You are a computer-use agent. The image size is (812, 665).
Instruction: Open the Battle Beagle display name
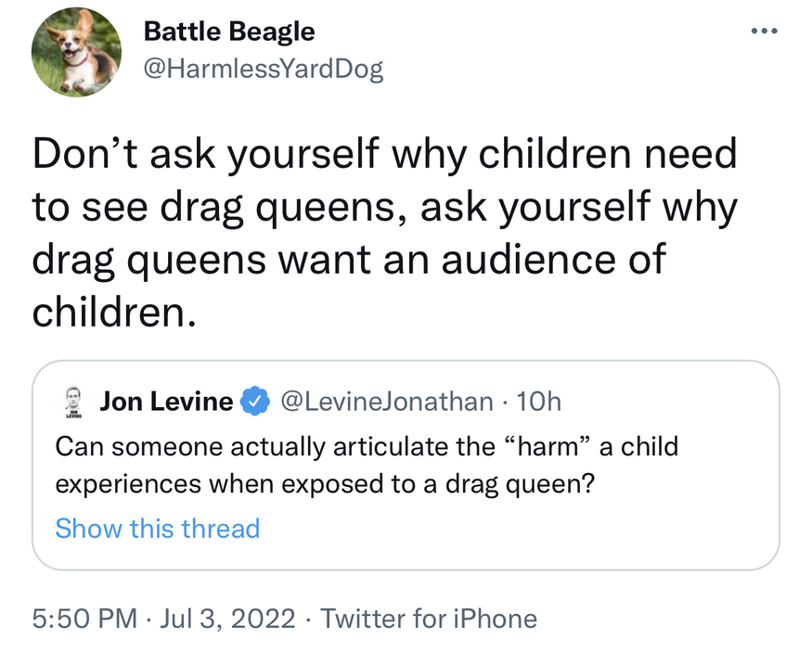pos(229,32)
